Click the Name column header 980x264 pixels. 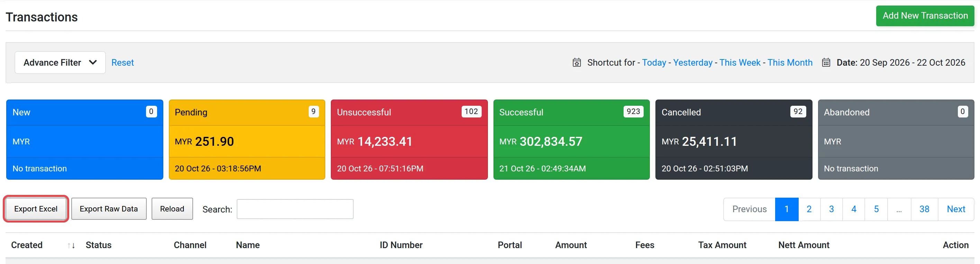coord(248,245)
